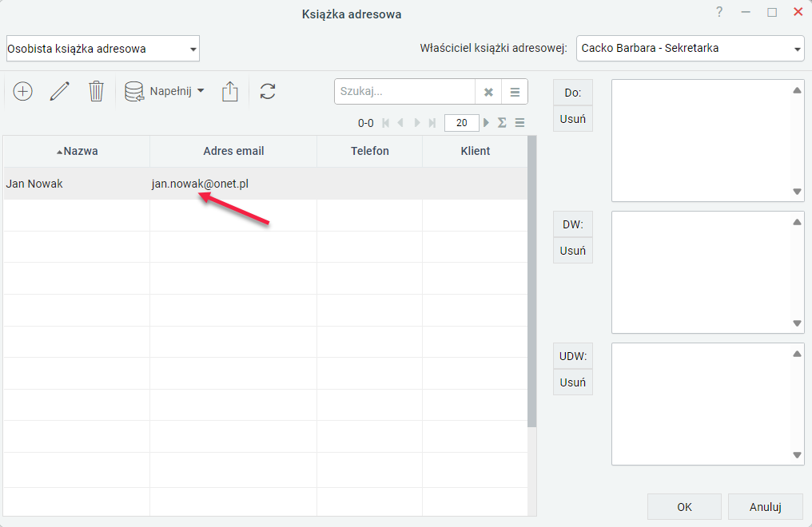Delete selected contact with the trash icon

[x=97, y=92]
